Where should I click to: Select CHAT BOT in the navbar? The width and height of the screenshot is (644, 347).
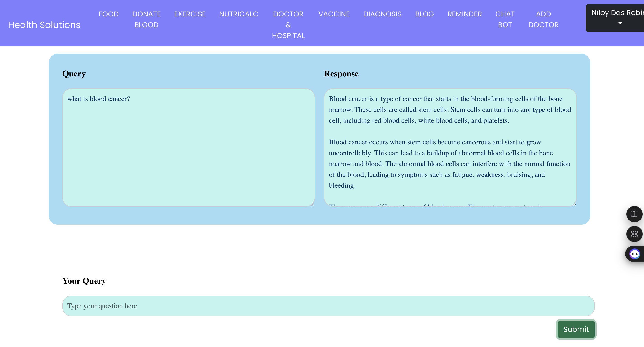pos(505,19)
